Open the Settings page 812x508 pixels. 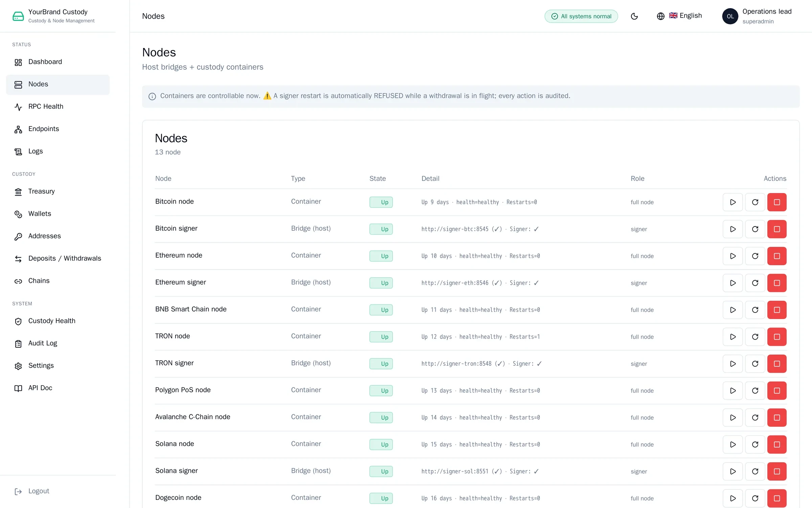[58, 366]
